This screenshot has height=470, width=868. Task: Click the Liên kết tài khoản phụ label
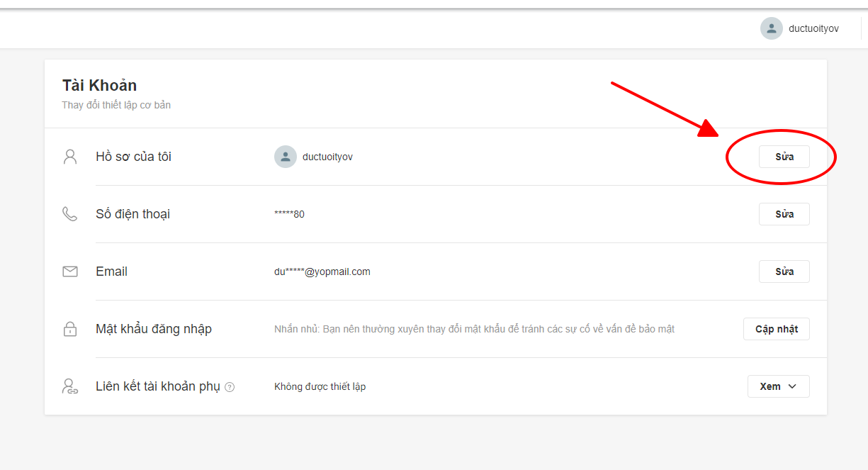(x=157, y=386)
